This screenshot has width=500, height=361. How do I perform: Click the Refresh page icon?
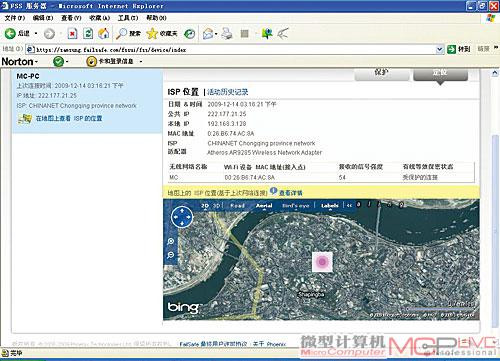88,33
